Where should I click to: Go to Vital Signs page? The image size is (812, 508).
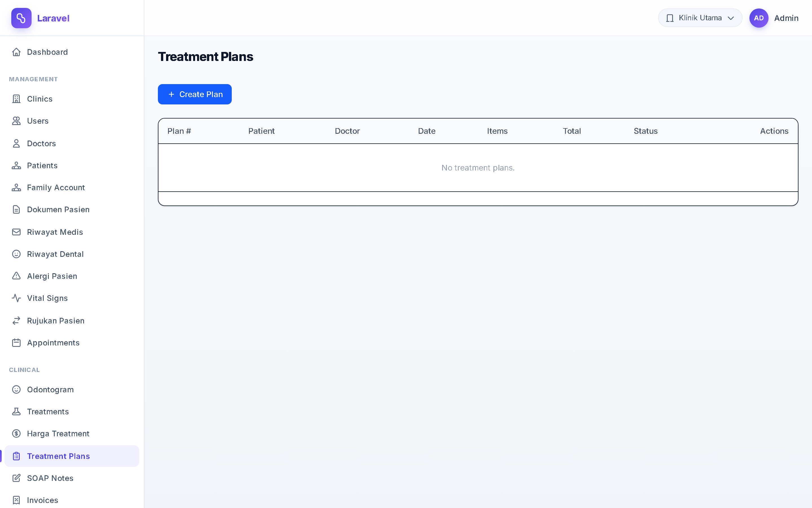coord(72,298)
